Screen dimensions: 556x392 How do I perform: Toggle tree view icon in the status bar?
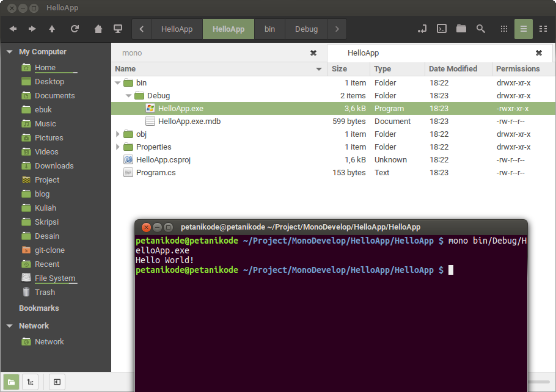(30, 382)
